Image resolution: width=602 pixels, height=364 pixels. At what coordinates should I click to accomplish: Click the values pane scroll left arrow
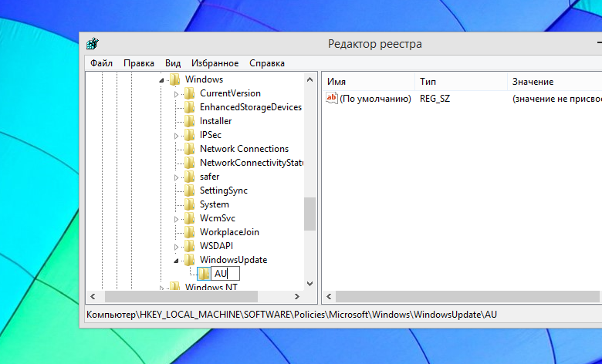[329, 296]
